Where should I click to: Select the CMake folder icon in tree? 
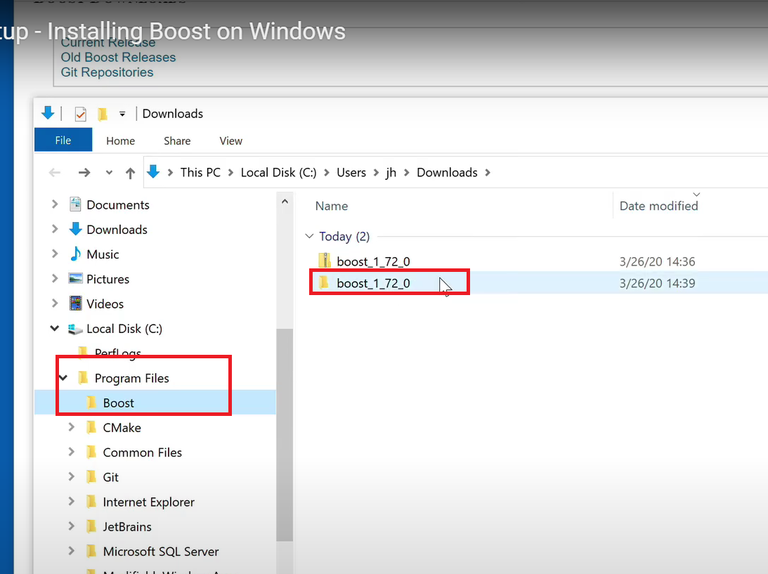pyautogui.click(x=91, y=427)
